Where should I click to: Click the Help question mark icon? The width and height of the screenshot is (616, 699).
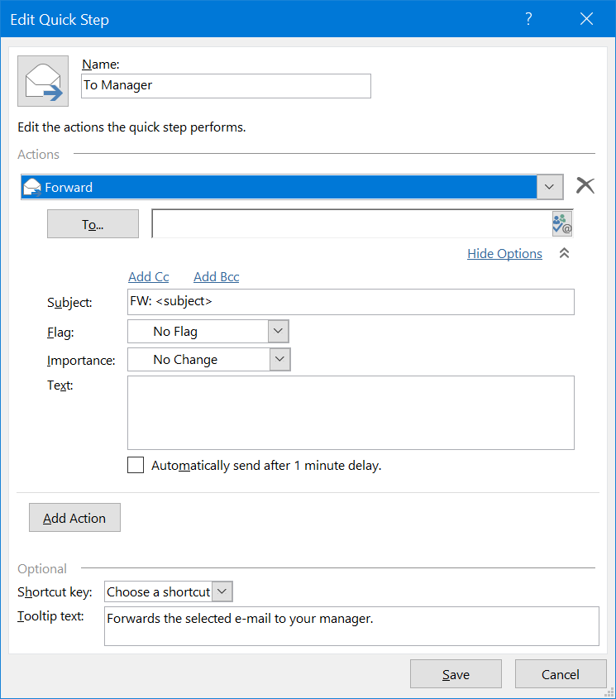tap(528, 19)
